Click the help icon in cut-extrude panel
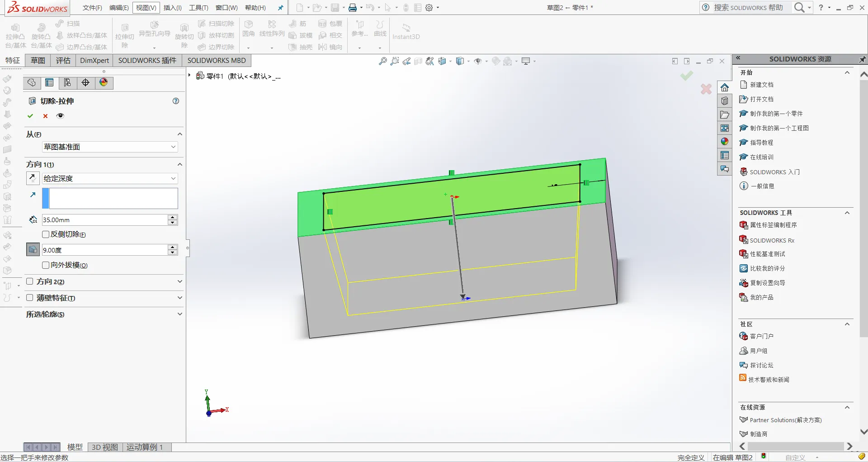868x462 pixels. tap(176, 101)
